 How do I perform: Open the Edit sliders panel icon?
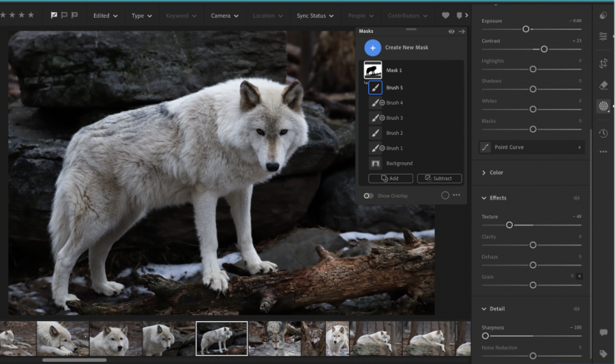tap(603, 37)
